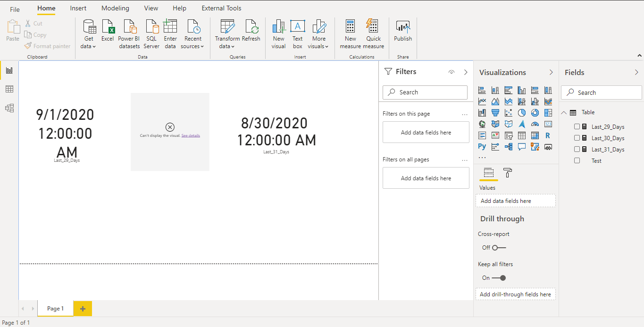Select funnel chart visualization
The width and height of the screenshot is (644, 327).
point(495,113)
